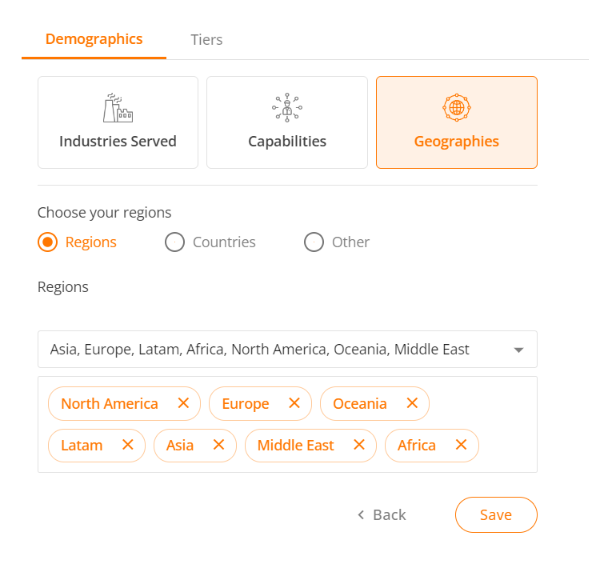Remove the North America region tag
Viewport: 589px width, 584px height.
pyautogui.click(x=183, y=403)
